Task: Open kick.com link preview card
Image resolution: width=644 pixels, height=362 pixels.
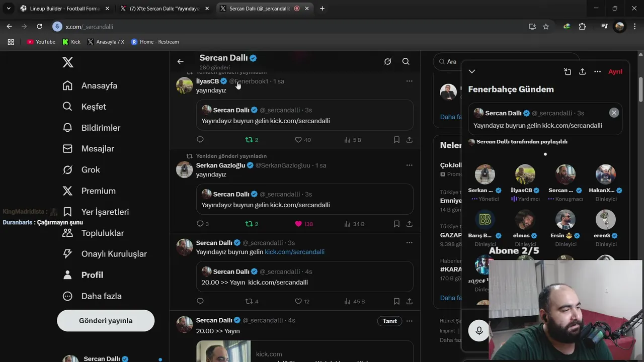Action: tap(304, 351)
